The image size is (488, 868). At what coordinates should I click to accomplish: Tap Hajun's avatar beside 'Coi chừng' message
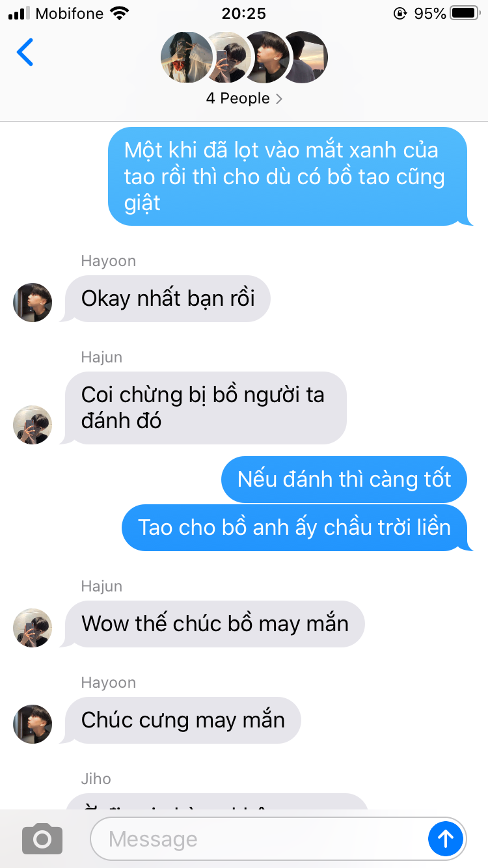pos(33,425)
